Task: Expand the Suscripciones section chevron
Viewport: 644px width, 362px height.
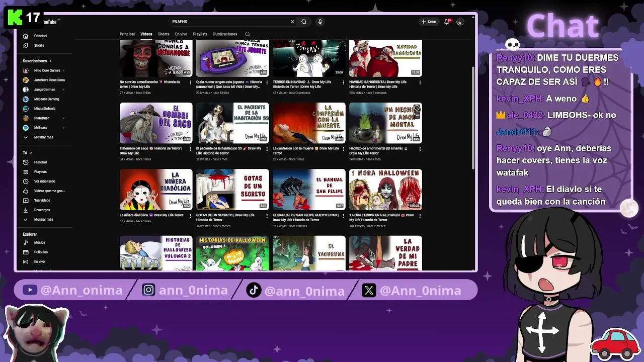Action: coord(50,61)
